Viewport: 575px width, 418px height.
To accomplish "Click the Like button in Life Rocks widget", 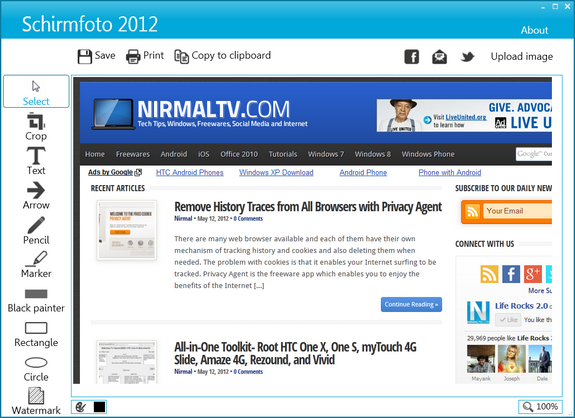I will coord(508,320).
